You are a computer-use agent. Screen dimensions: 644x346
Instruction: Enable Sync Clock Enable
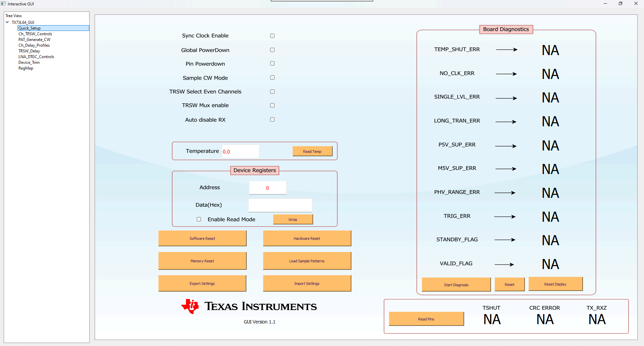(x=272, y=36)
